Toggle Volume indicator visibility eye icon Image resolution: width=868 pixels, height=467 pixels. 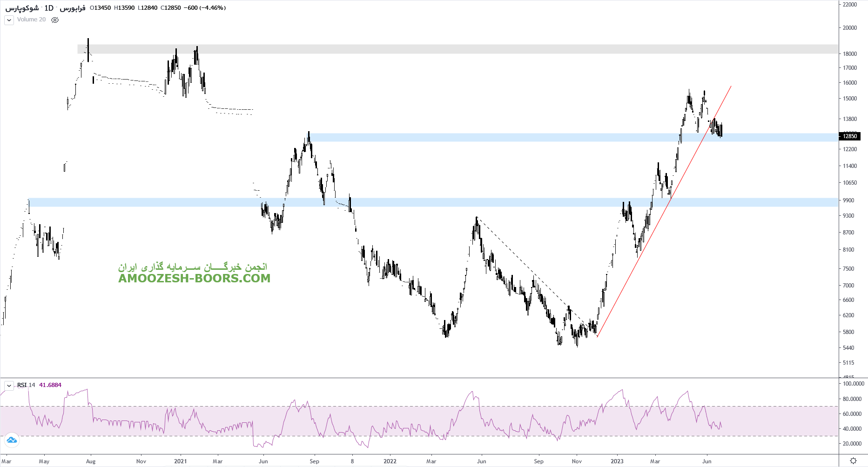(x=55, y=20)
